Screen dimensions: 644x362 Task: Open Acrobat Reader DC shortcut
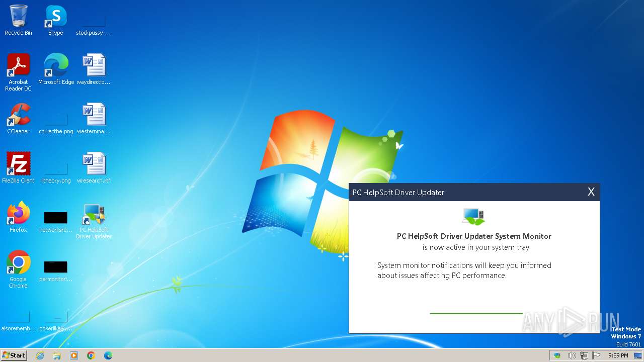18,72
